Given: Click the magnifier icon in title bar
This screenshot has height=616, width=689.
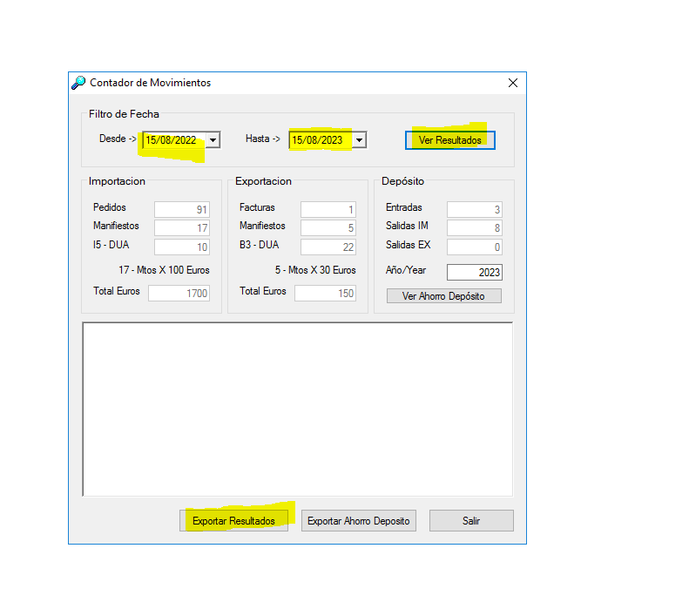Looking at the screenshot, I should click(x=78, y=83).
